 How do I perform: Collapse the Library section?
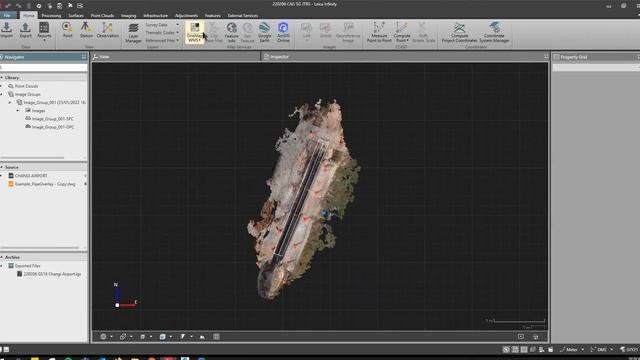(x=2, y=78)
